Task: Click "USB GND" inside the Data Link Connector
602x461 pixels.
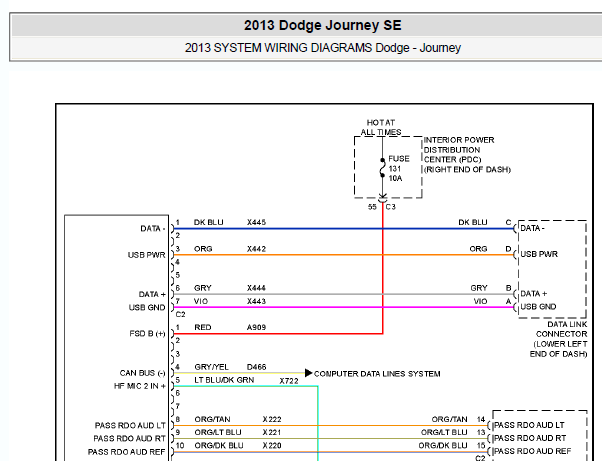Action: click(x=538, y=307)
